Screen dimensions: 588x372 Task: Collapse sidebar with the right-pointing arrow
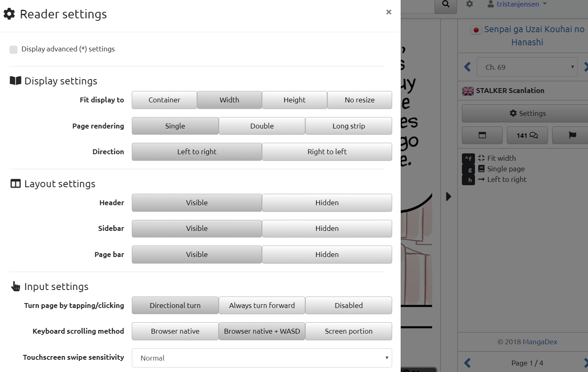[x=448, y=197]
